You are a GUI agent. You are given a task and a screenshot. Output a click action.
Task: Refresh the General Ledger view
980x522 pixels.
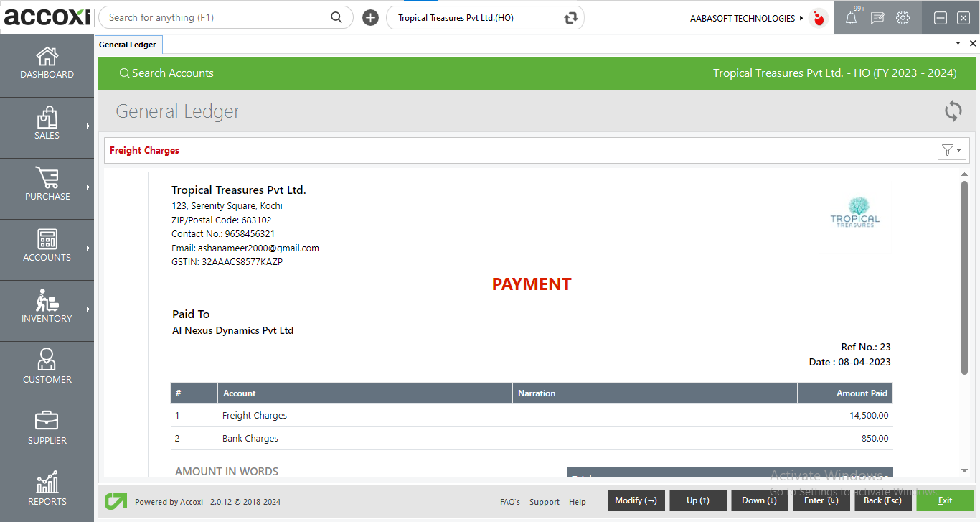pos(953,111)
